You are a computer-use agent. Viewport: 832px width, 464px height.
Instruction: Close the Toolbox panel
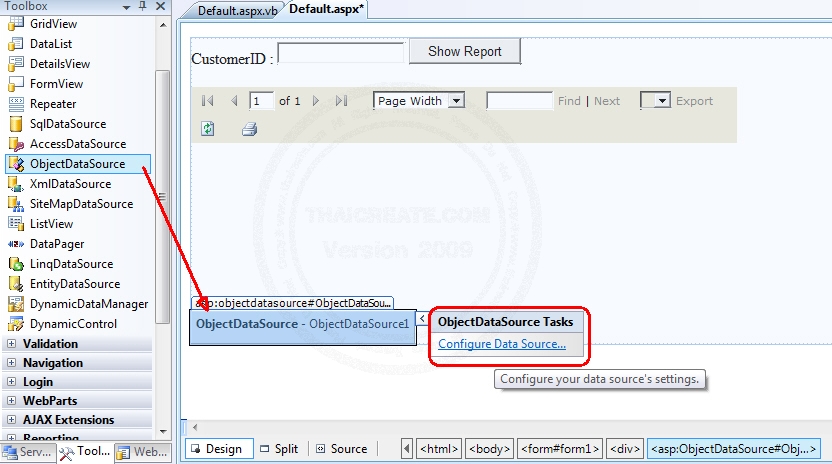pos(161,6)
